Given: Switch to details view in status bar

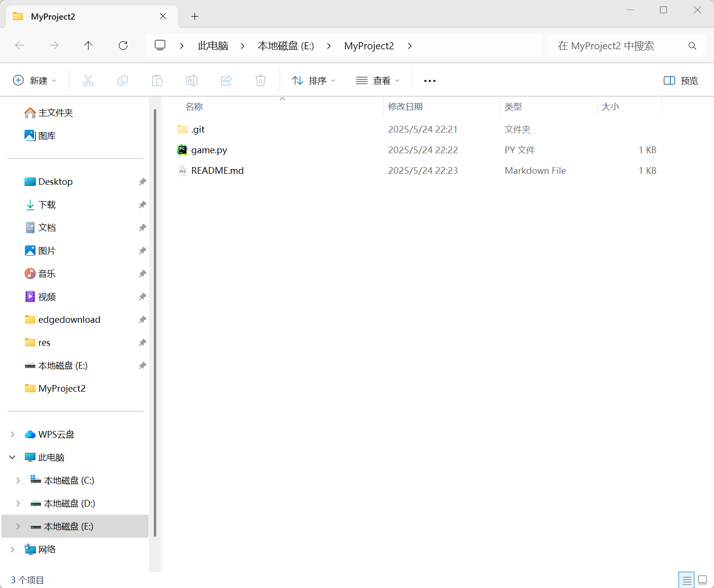Looking at the screenshot, I should point(686,580).
